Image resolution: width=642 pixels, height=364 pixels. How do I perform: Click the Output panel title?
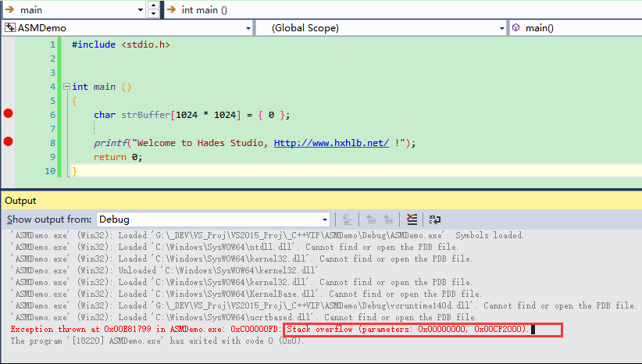point(20,201)
